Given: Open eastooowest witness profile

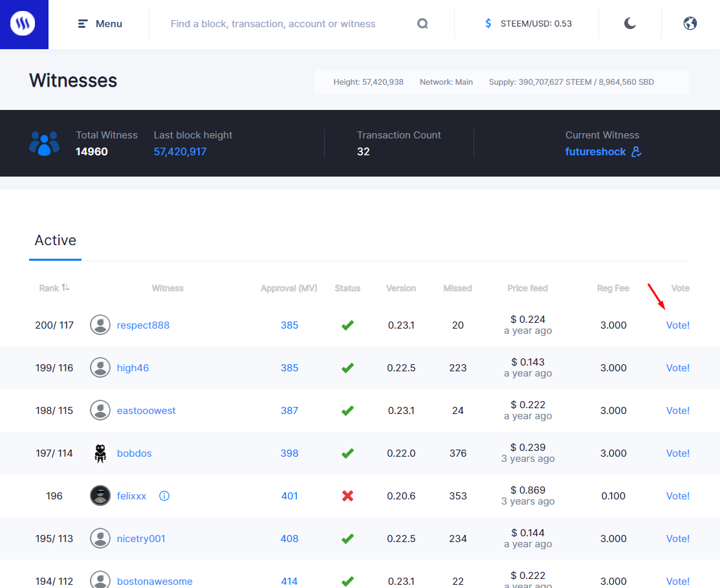Looking at the screenshot, I should click(x=146, y=410).
